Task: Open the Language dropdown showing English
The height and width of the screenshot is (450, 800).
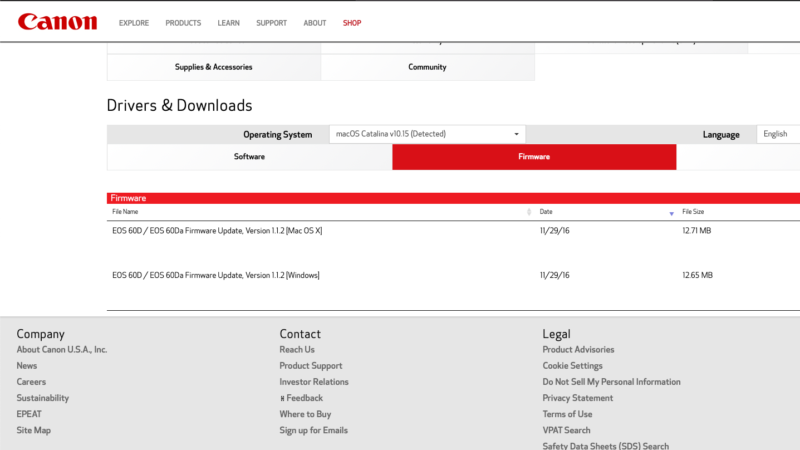Action: tap(779, 134)
